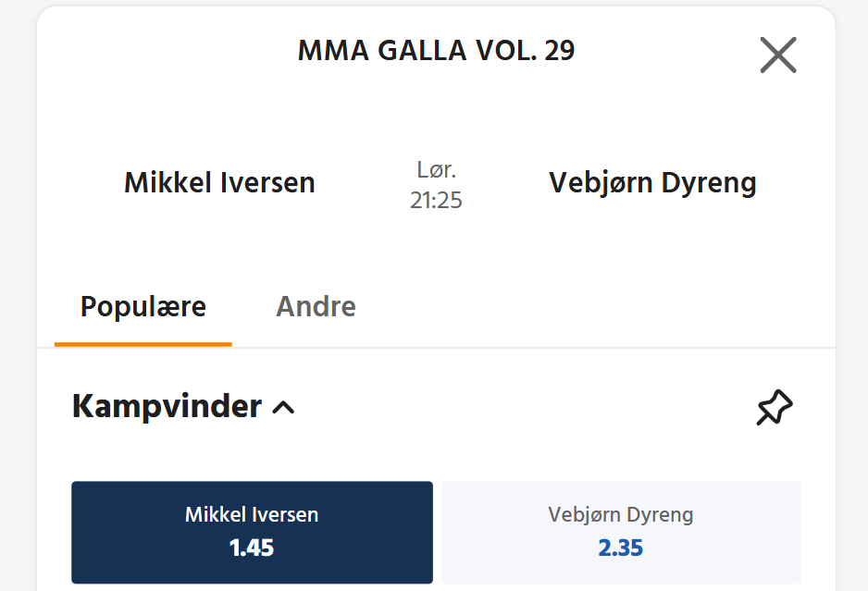This screenshot has height=591, width=868.
Task: Open the Andre tab
Action: pyautogui.click(x=316, y=306)
